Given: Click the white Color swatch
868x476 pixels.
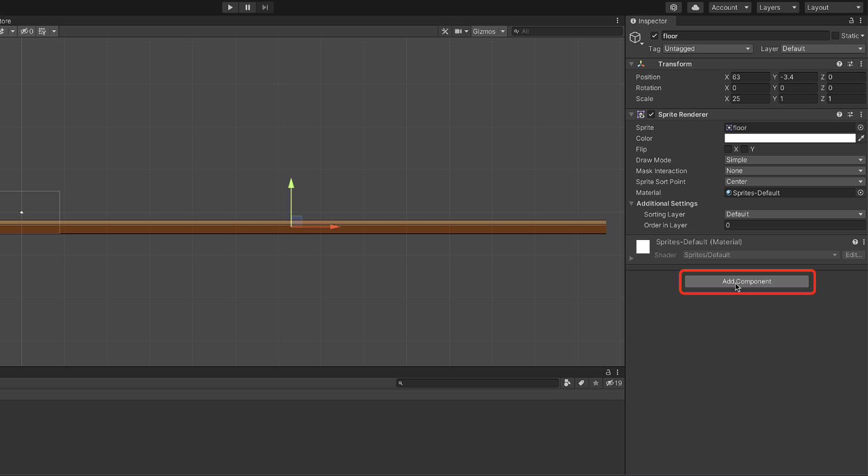Looking at the screenshot, I should (790, 138).
